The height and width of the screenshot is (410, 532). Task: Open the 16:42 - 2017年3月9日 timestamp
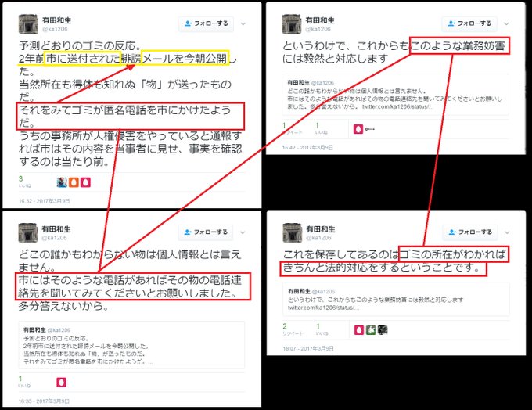point(307,148)
